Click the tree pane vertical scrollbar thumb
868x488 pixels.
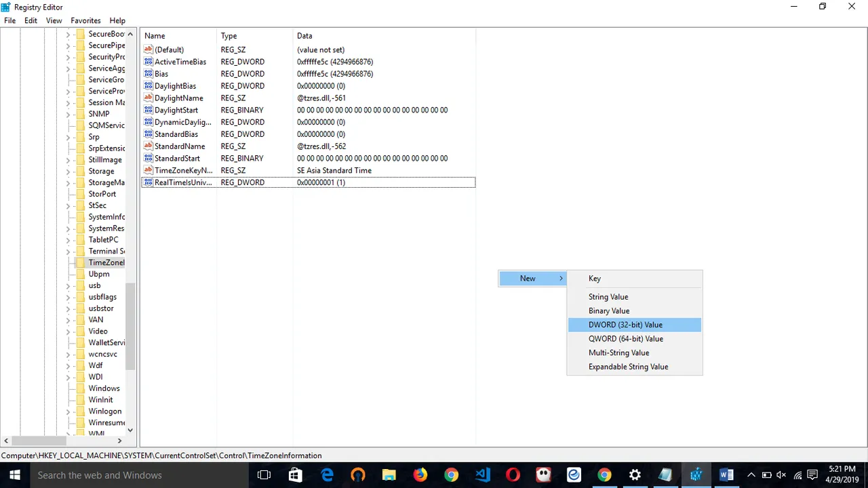131,327
